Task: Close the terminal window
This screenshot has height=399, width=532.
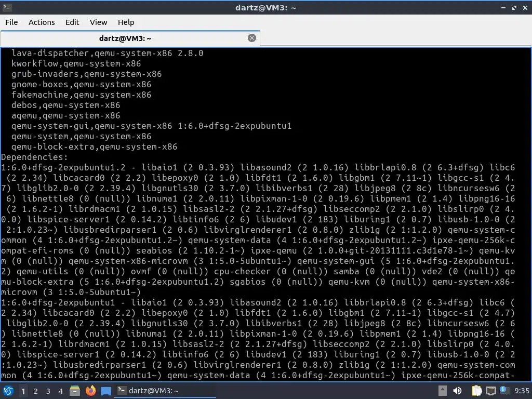Action: (525, 7)
